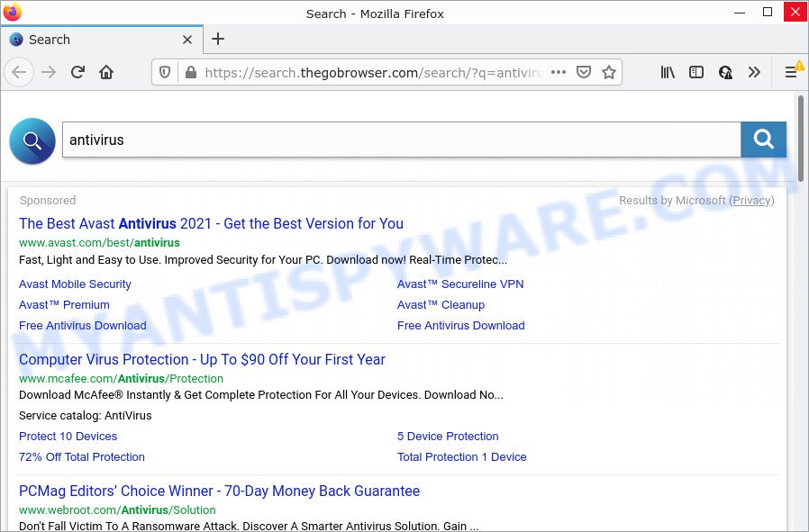
Task: Open Avast Secureline VPN link
Action: click(460, 284)
